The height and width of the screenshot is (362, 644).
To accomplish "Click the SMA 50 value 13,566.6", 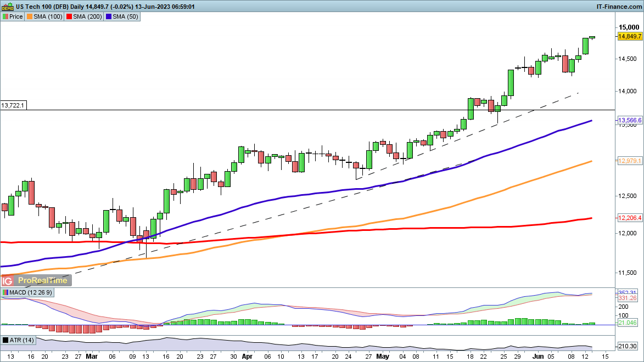I will (x=630, y=120).
